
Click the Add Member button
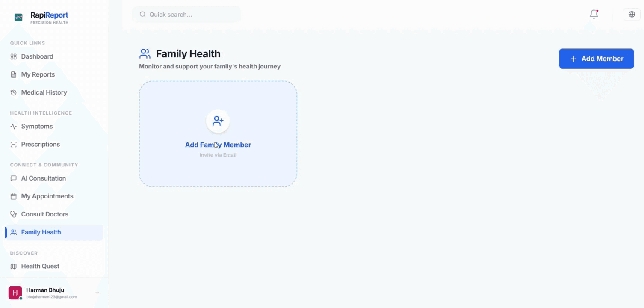coord(596,59)
